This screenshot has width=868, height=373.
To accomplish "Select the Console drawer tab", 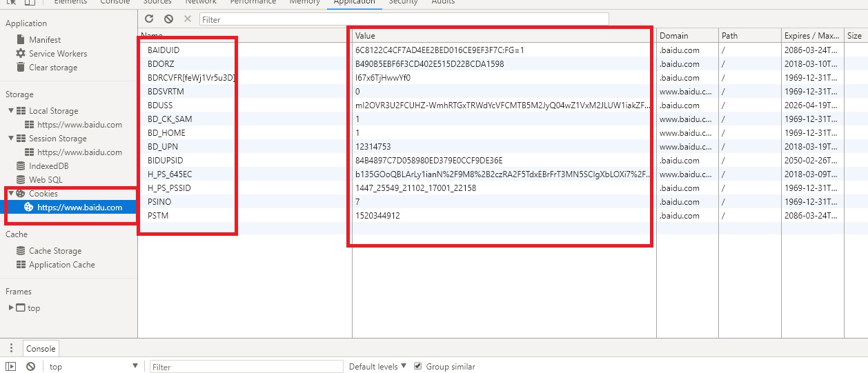I will pyautogui.click(x=41, y=349).
